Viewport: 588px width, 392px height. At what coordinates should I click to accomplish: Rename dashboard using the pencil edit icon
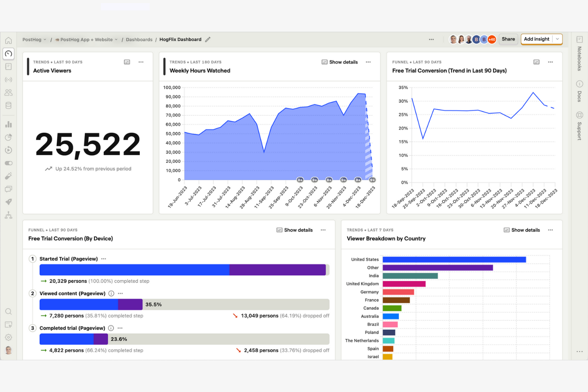click(208, 39)
